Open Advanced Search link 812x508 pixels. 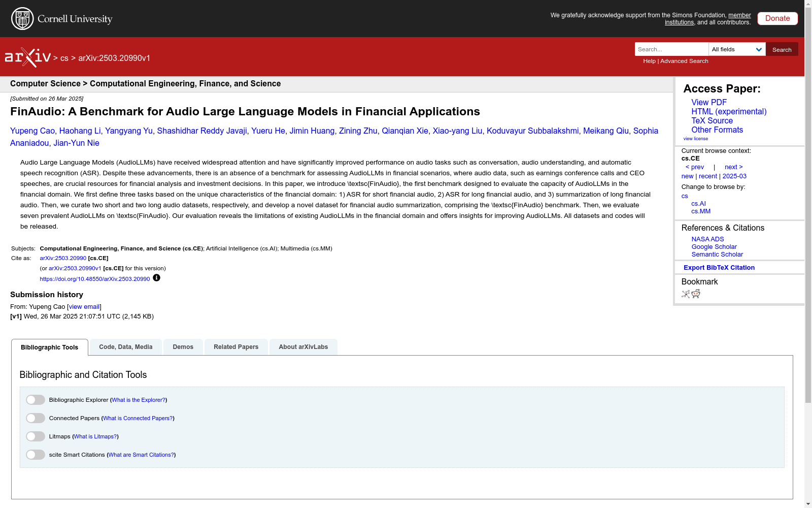684,61
